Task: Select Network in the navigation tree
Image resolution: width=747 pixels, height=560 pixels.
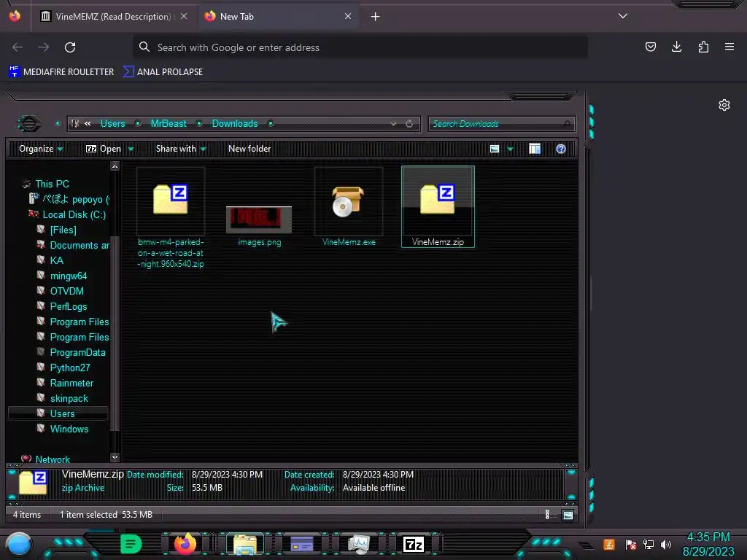Action: pyautogui.click(x=46, y=459)
